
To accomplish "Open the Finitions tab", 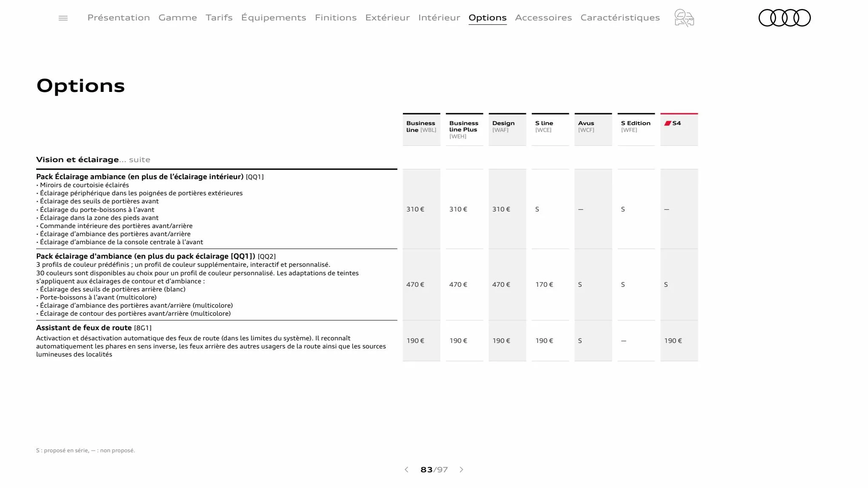I will coord(336,17).
